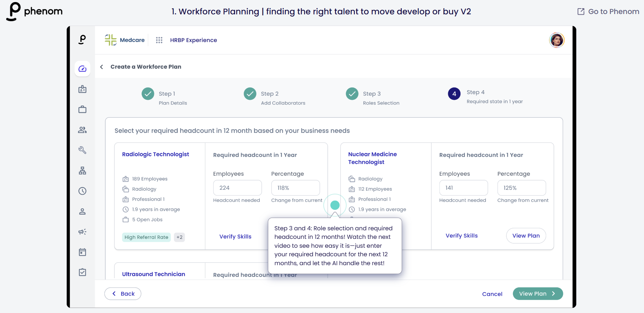The width and height of the screenshot is (644, 313).
Task: Select Step 2 Add Collaborators
Action: pyautogui.click(x=283, y=98)
